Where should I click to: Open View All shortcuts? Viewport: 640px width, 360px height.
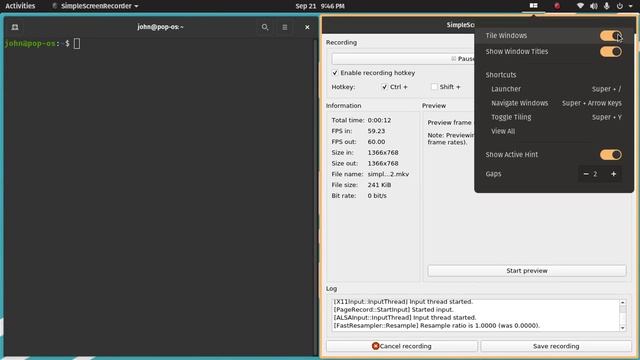click(503, 131)
